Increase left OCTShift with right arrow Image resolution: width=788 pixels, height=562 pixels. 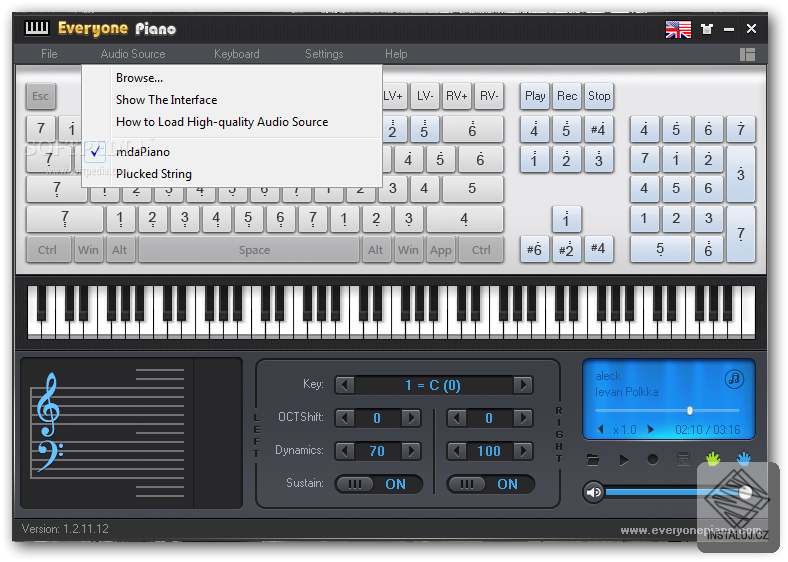point(411,418)
